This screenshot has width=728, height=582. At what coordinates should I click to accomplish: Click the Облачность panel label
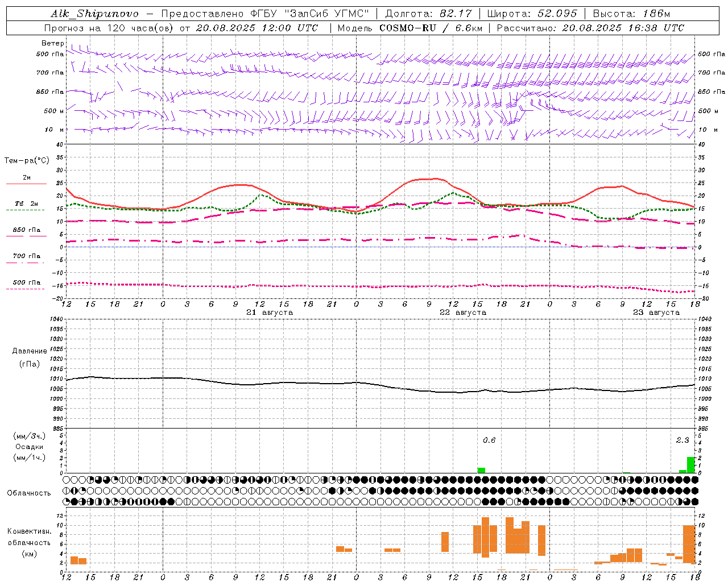coord(29,493)
